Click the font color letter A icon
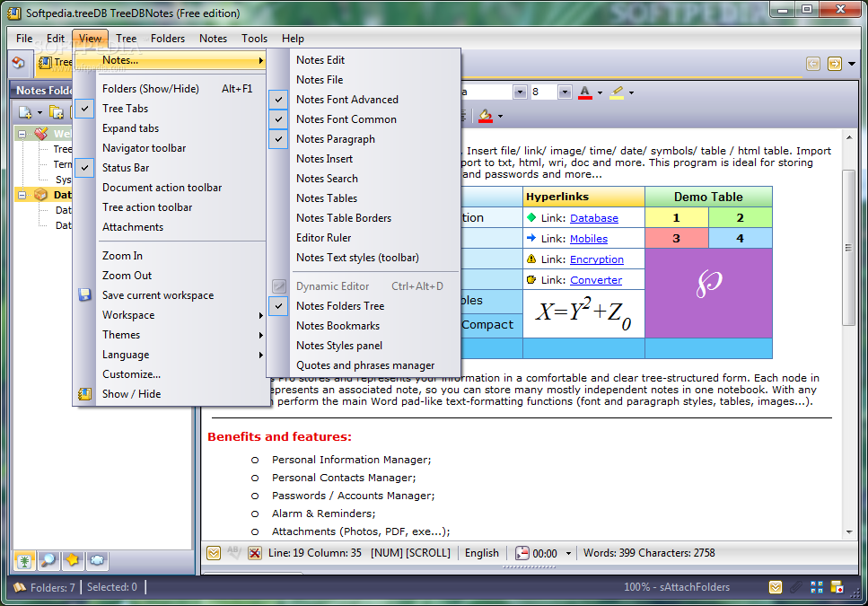The width and height of the screenshot is (868, 606). pos(584,91)
